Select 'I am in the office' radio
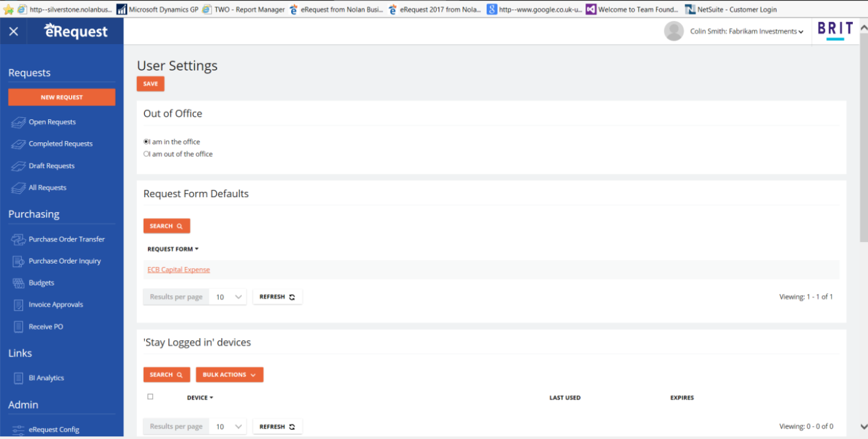The height and width of the screenshot is (439, 868). [146, 142]
